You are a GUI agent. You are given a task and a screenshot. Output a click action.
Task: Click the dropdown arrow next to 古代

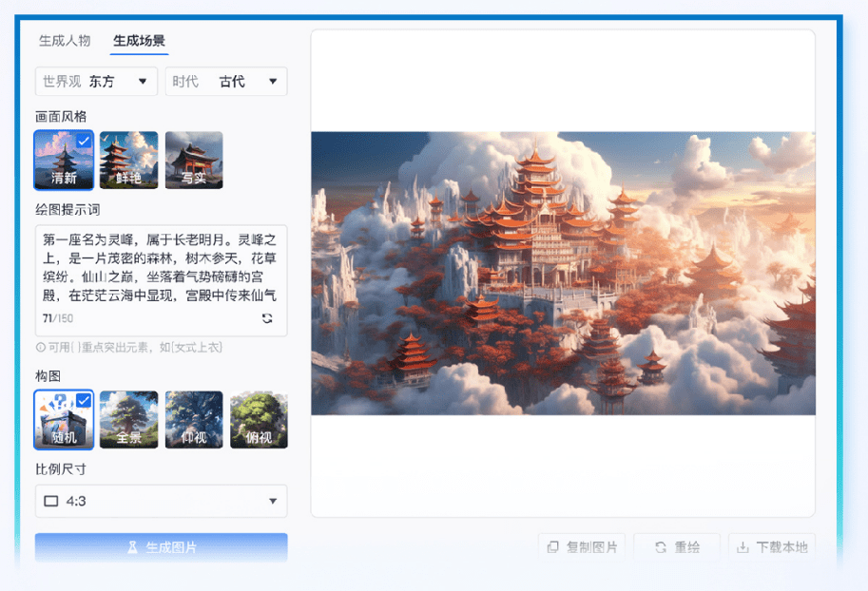(273, 82)
